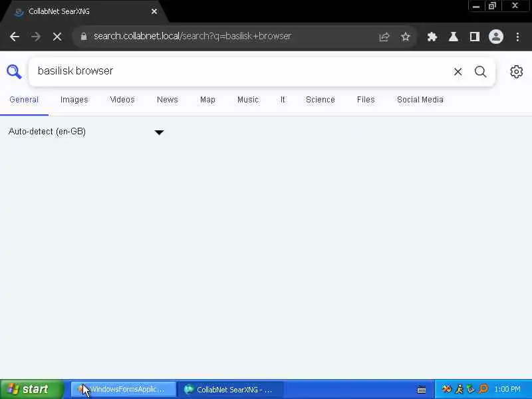
Task: Stop loading the page
Action: tap(57, 37)
